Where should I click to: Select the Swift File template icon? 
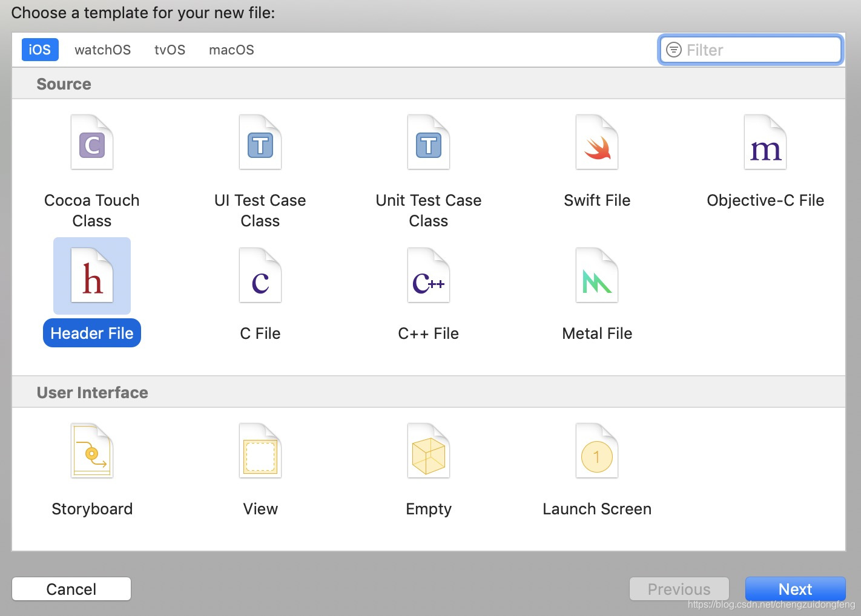pyautogui.click(x=597, y=142)
